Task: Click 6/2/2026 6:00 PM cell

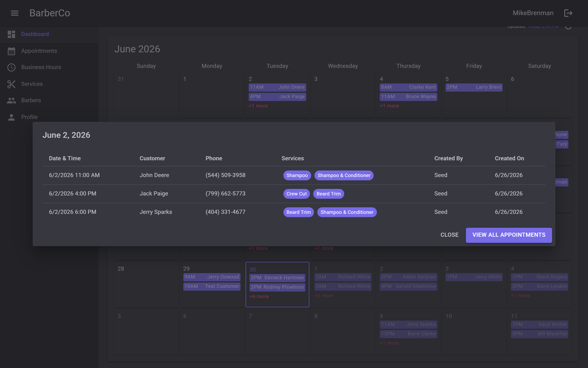Action: coord(73,212)
